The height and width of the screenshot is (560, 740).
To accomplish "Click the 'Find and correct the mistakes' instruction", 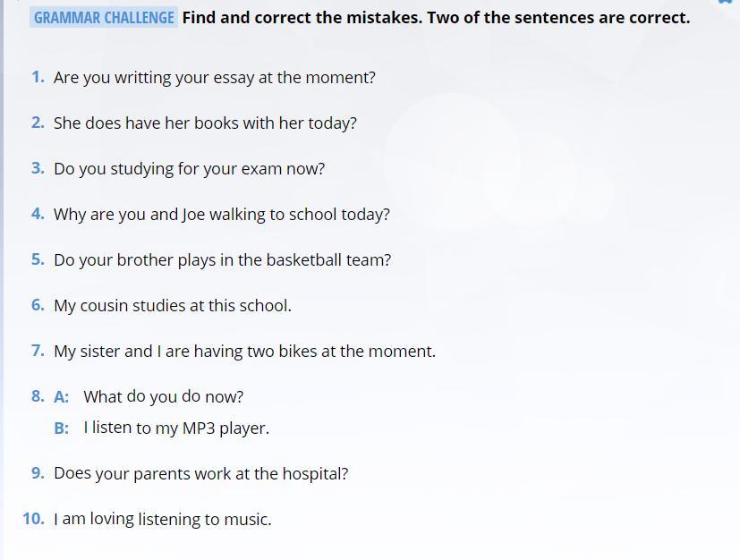I will point(436,18).
